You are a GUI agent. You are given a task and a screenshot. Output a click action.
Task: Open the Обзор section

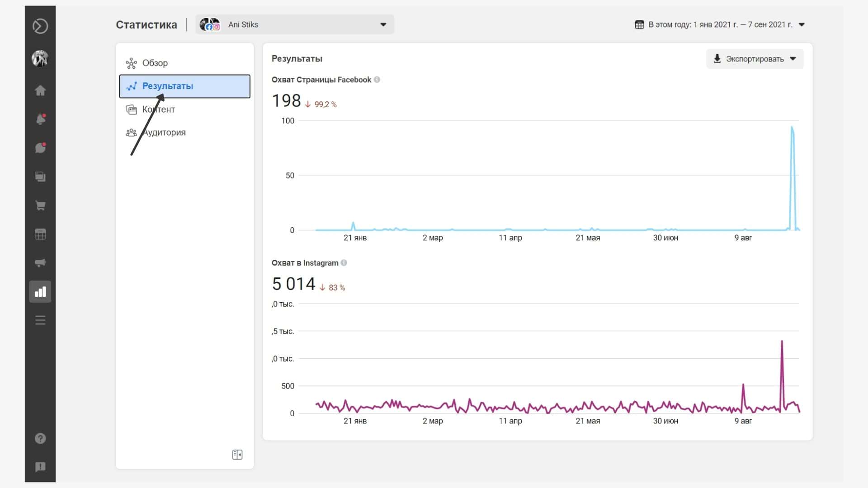pos(185,63)
